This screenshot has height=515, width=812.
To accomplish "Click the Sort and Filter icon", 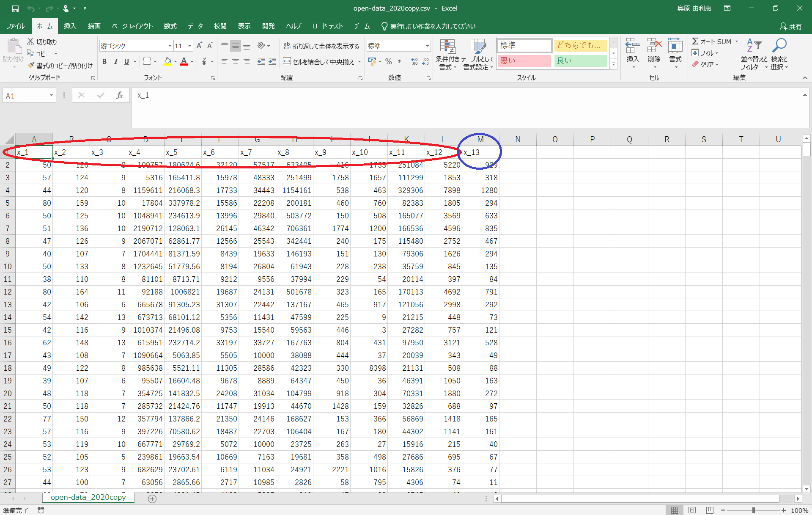I will [x=754, y=46].
